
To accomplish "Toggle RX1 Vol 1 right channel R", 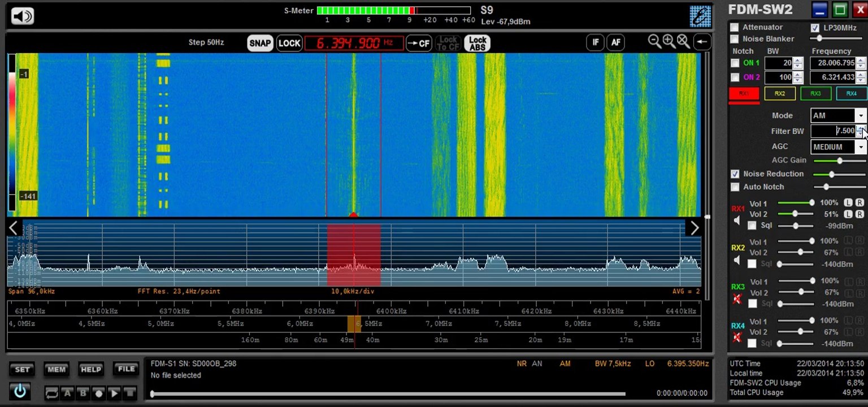I will 860,203.
